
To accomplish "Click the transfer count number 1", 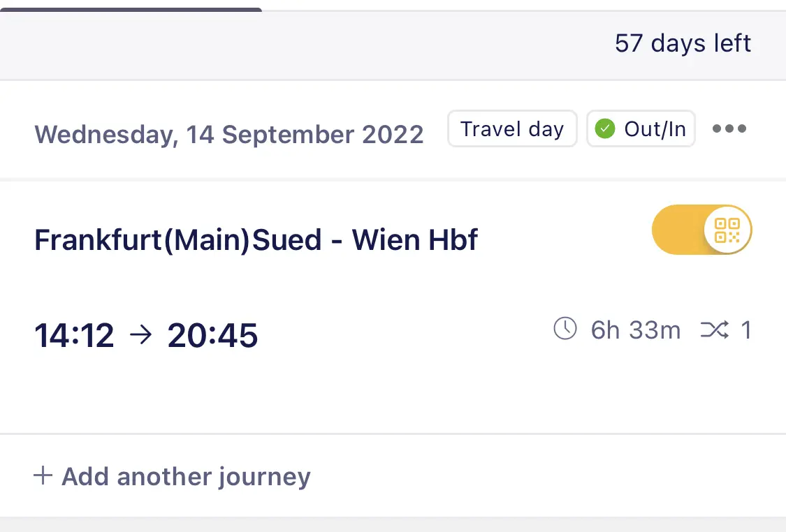I will click(x=746, y=330).
